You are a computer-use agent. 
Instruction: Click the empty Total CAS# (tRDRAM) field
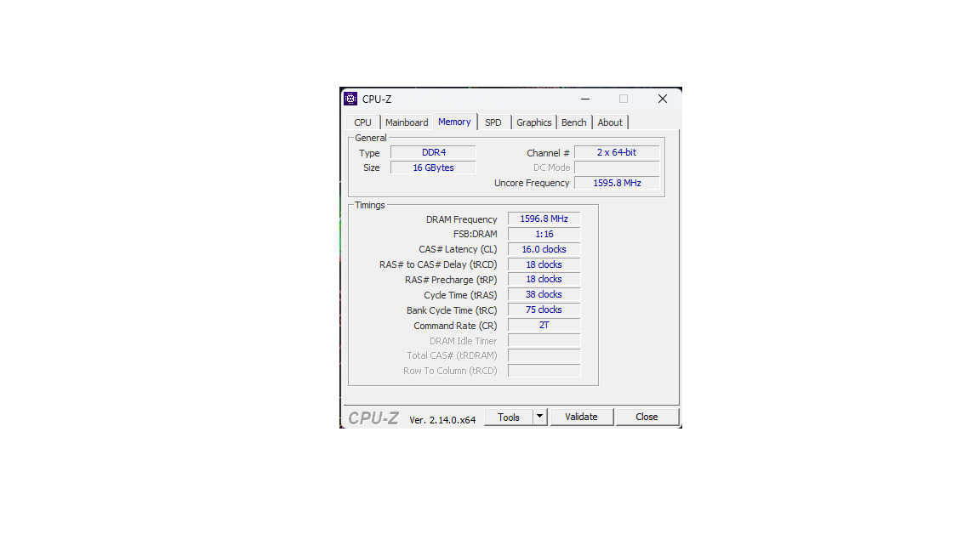coord(544,355)
